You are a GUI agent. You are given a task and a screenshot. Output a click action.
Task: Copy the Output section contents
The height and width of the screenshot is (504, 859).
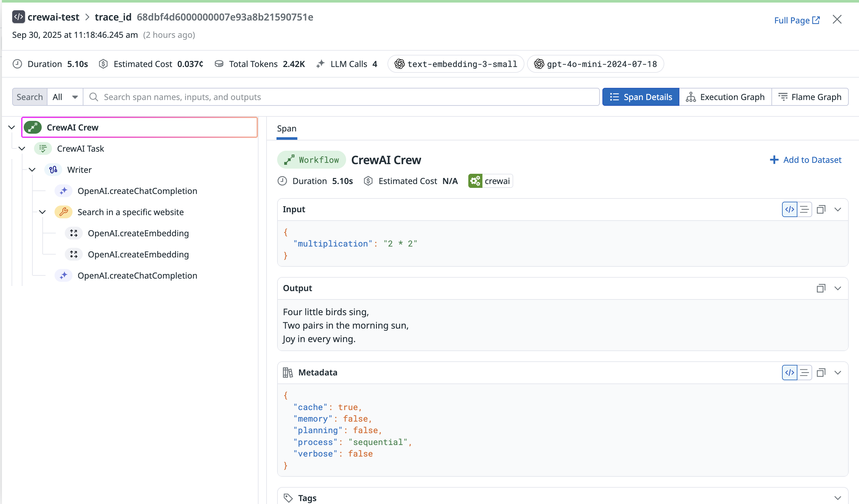pos(821,288)
